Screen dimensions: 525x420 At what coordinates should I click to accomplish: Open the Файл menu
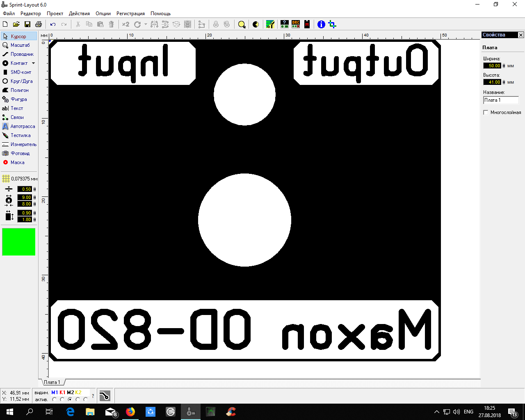[x=9, y=14]
